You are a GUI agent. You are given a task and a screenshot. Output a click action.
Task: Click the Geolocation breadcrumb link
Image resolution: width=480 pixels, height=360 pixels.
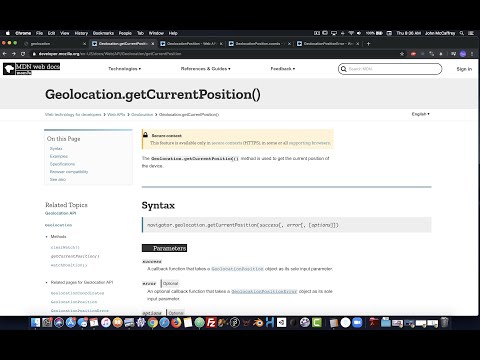[142, 114]
